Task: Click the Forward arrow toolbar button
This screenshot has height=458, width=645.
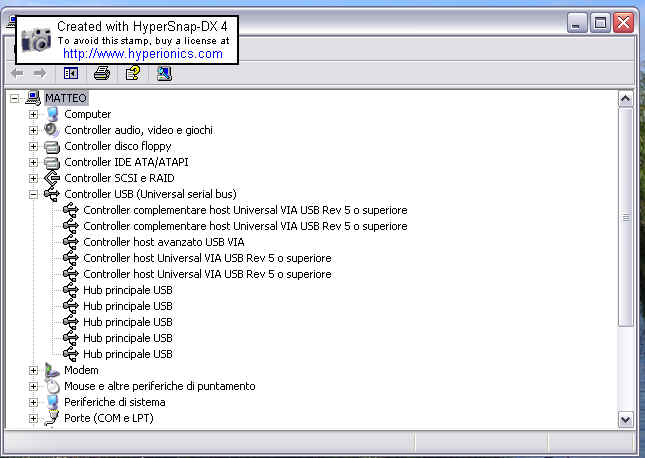Action: [39, 74]
